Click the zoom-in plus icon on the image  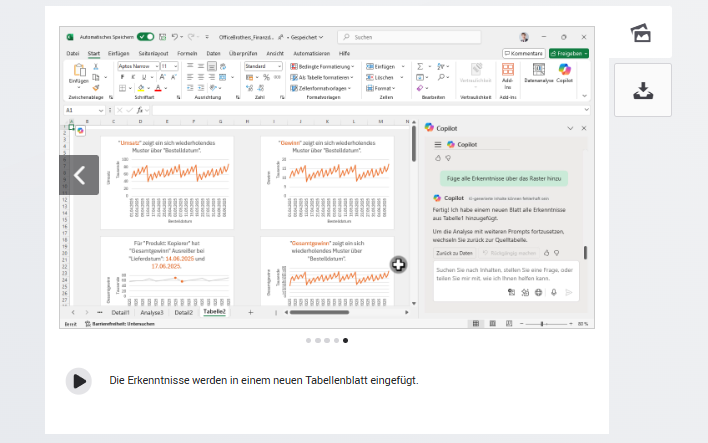398,265
